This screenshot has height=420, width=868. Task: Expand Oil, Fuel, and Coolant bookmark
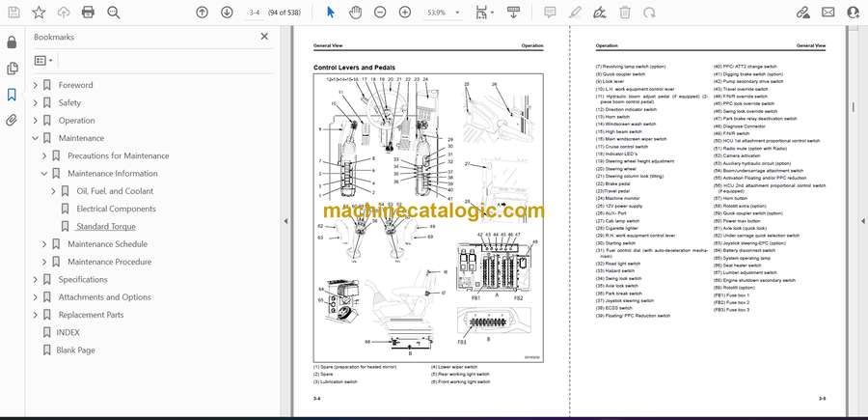(x=53, y=191)
